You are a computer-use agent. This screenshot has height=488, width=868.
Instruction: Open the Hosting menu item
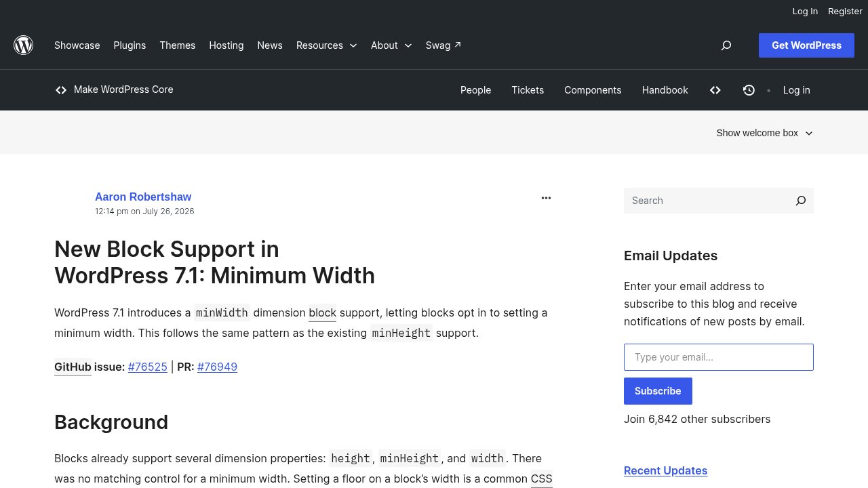click(226, 45)
